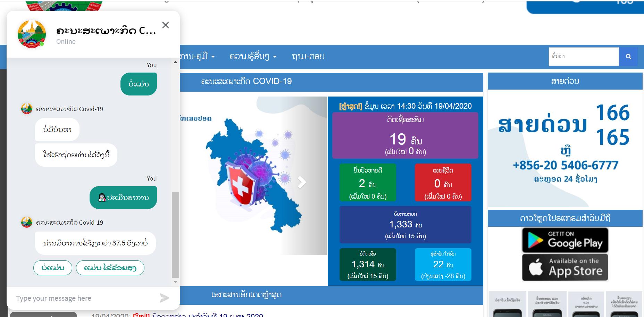Image resolution: width=644 pixels, height=317 pixels.
Task: Focus the Type your message here field
Action: pyautogui.click(x=83, y=298)
